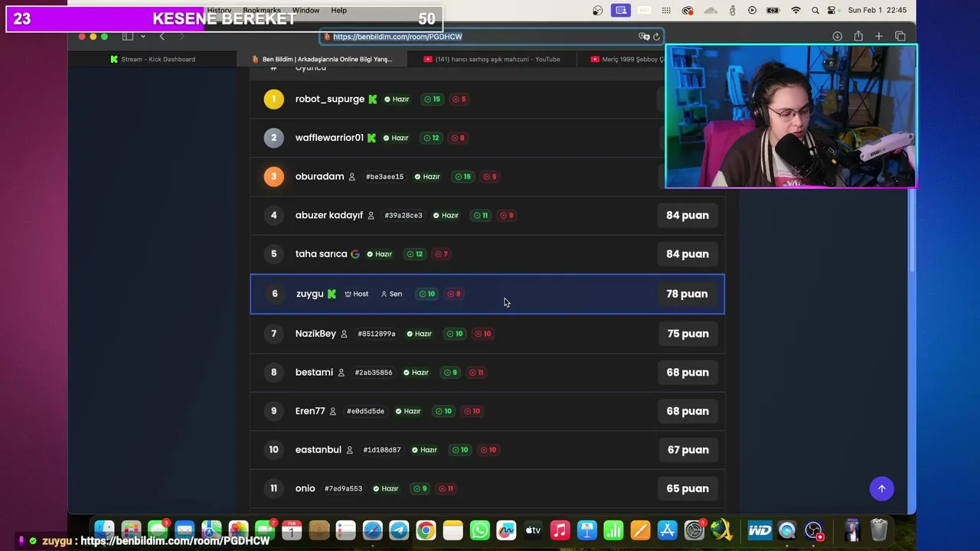Click the Wi-Fi status icon
Viewport: 980px width, 551px height.
(x=795, y=11)
